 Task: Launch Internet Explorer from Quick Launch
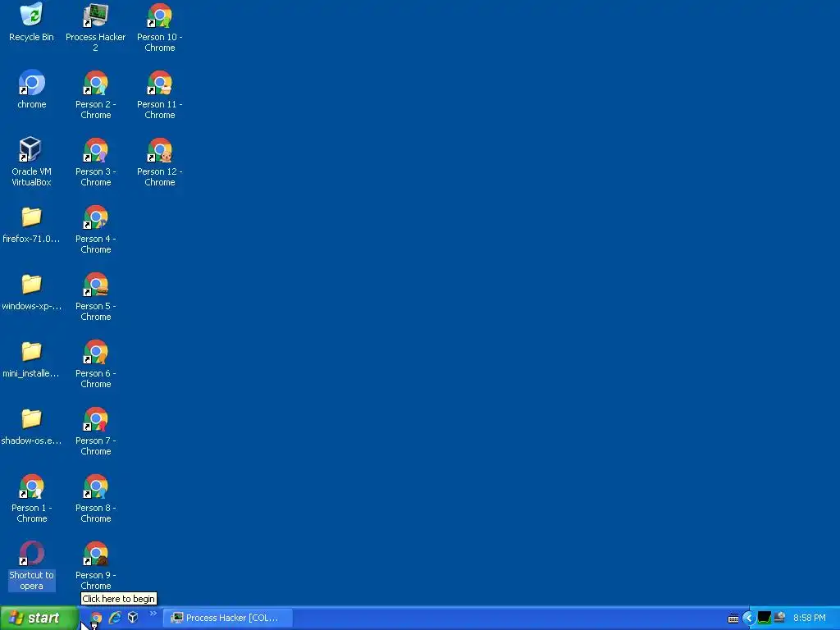pyautogui.click(x=115, y=618)
